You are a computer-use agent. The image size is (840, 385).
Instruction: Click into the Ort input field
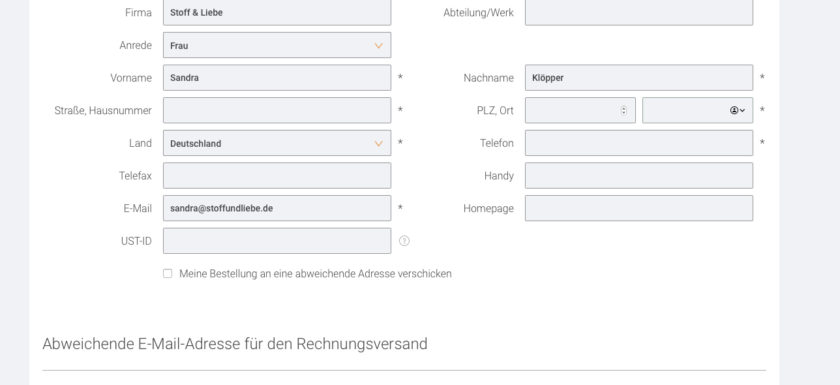tap(698, 110)
